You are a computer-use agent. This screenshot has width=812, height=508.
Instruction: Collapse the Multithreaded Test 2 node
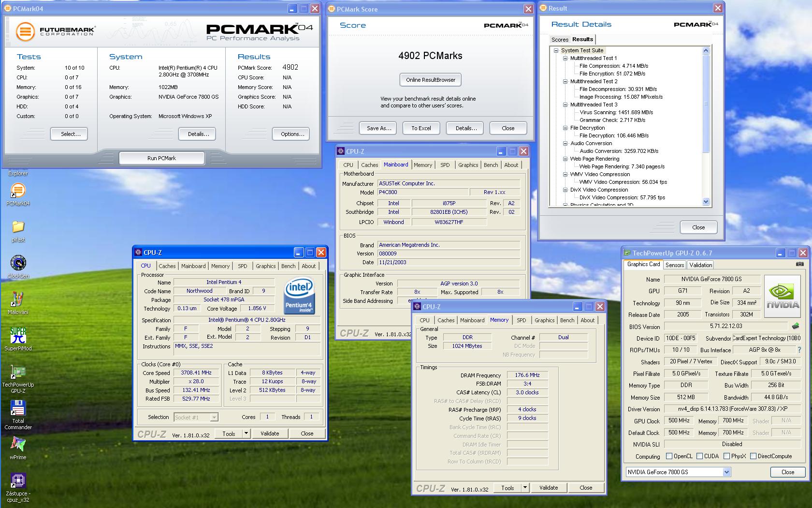coord(565,81)
